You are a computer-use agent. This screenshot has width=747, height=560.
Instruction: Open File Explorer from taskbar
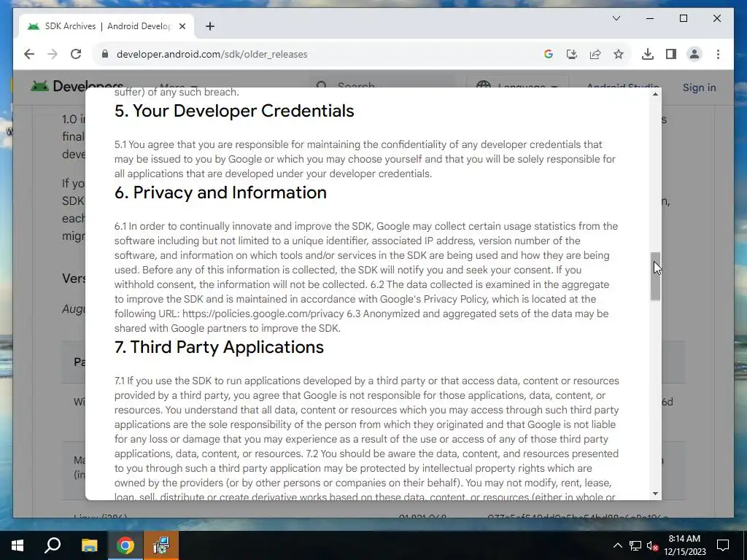[x=89, y=545]
